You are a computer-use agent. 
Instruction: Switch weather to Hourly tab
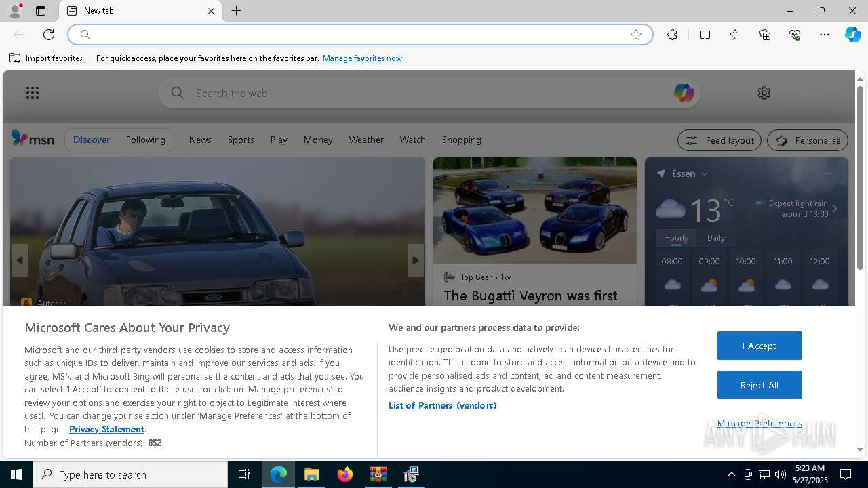675,238
